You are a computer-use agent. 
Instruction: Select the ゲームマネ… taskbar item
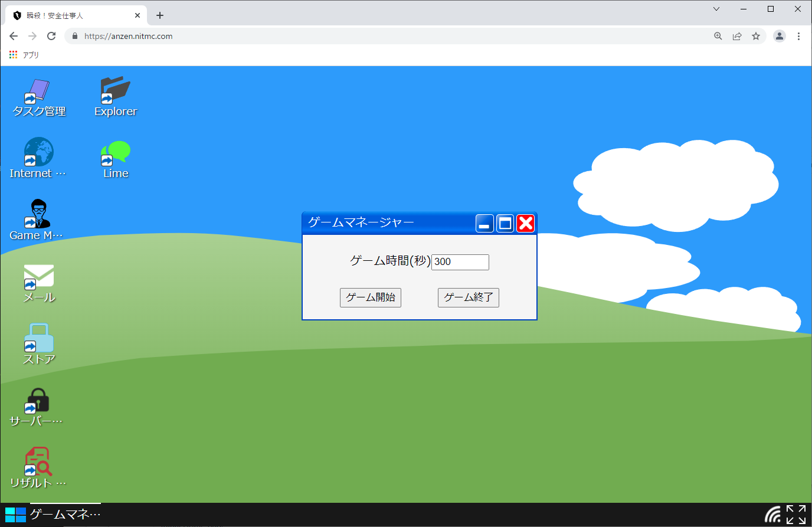pos(66,515)
